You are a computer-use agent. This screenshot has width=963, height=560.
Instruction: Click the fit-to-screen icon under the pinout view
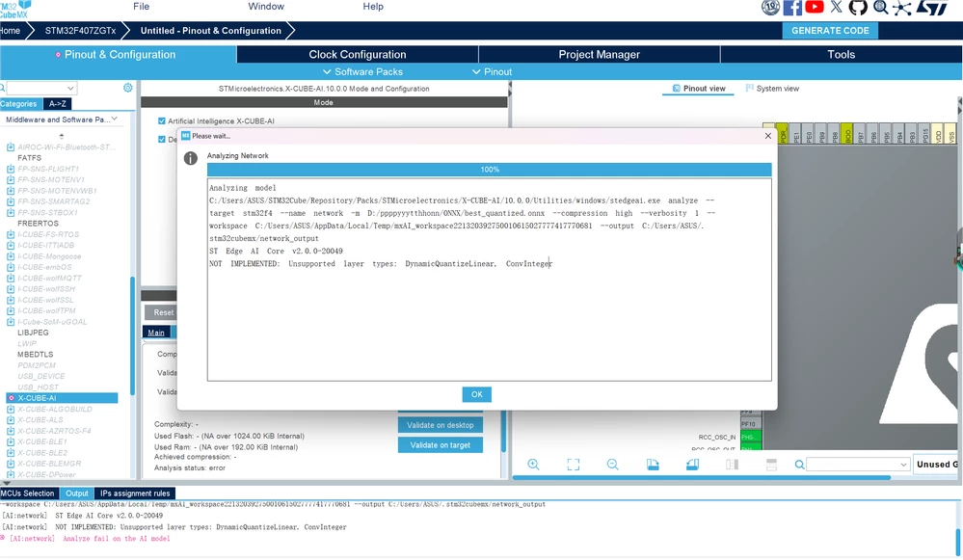573,465
